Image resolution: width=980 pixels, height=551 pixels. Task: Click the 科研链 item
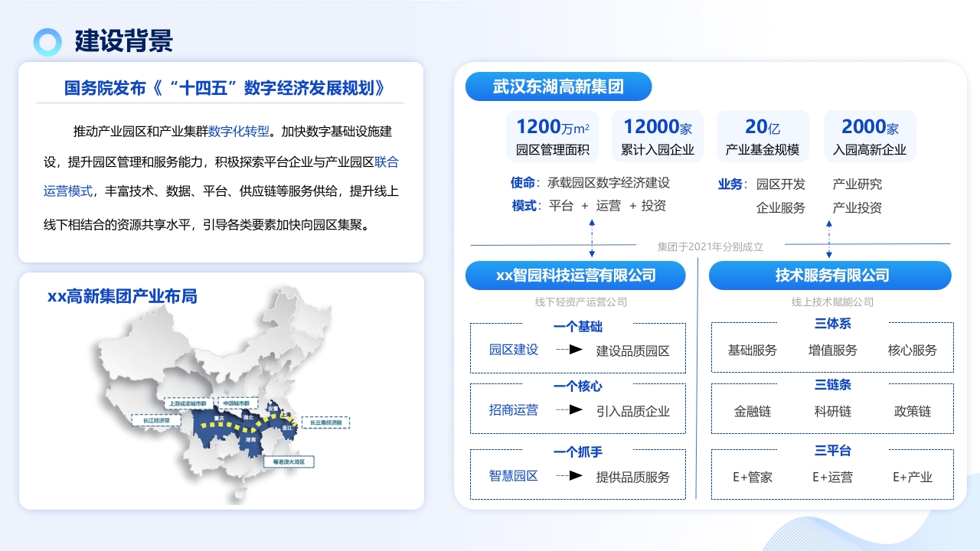[833, 411]
